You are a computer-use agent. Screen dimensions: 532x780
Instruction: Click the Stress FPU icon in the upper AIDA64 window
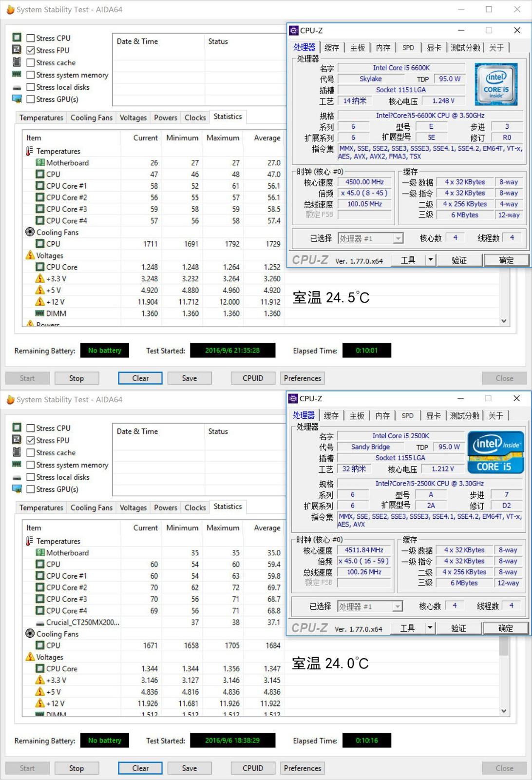tap(17, 50)
